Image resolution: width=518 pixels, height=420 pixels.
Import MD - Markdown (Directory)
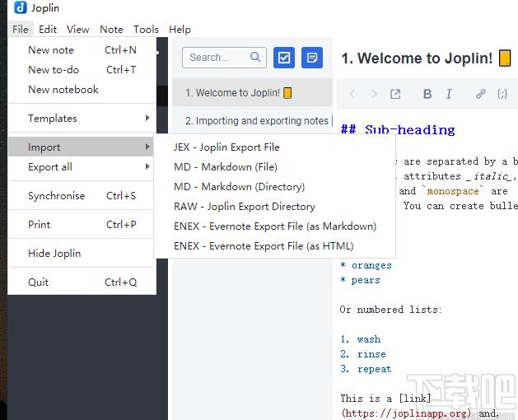click(274, 187)
